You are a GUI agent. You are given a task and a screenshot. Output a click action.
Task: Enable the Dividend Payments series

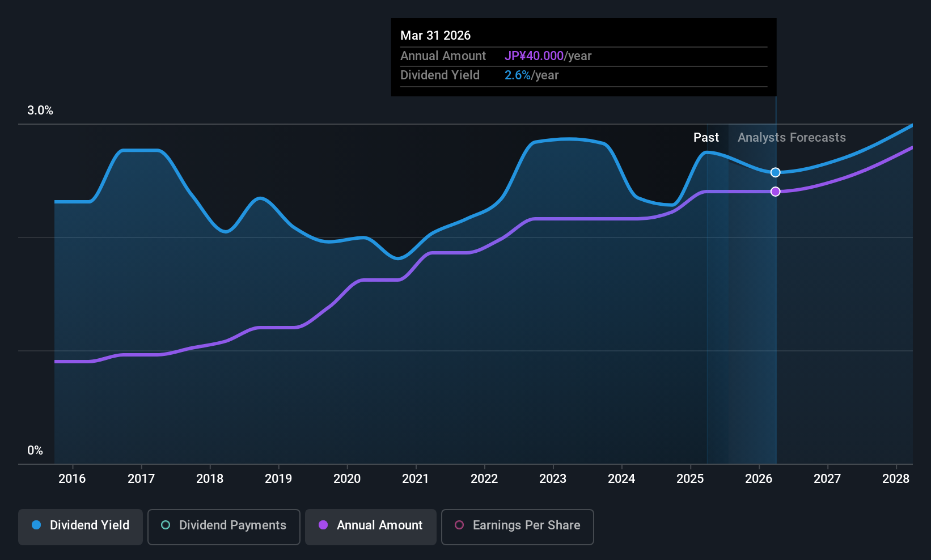tap(224, 527)
